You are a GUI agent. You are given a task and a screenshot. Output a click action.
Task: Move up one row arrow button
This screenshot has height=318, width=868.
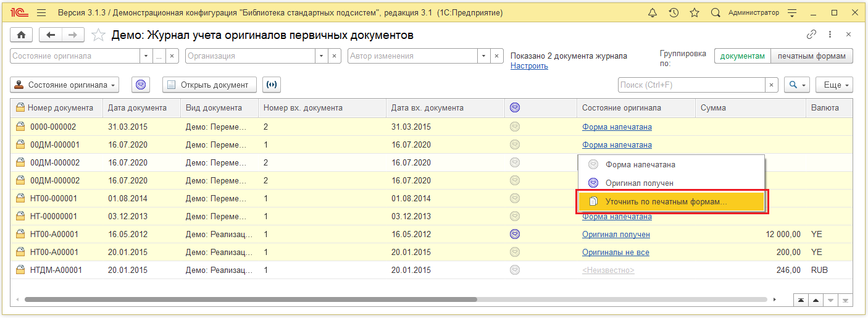point(816,300)
